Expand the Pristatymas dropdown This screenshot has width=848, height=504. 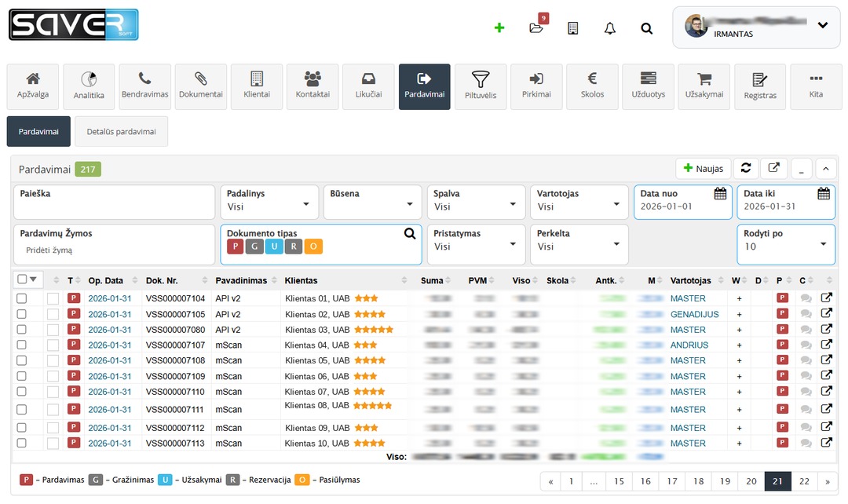pos(476,244)
